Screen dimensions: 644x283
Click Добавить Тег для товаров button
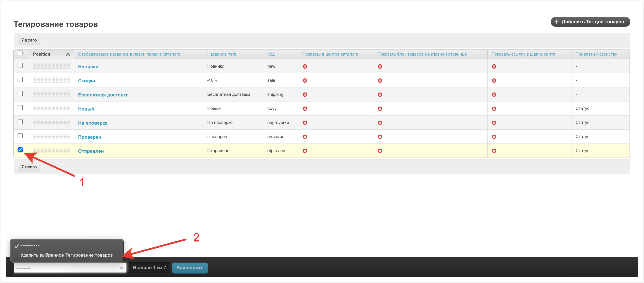(x=590, y=22)
